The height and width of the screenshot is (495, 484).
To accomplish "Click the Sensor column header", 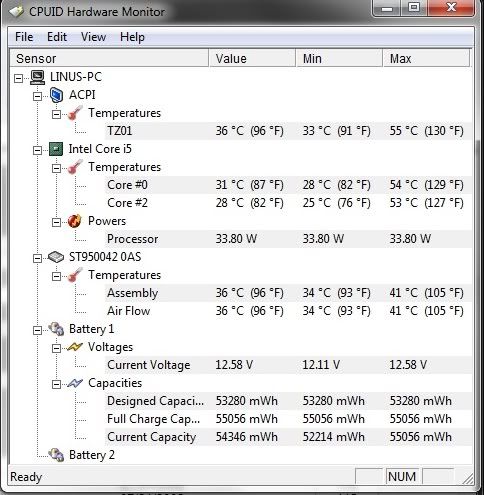I will 109,58.
